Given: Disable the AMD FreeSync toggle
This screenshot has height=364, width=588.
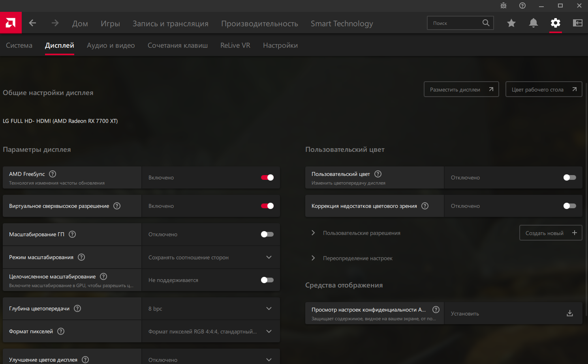Looking at the screenshot, I should pos(267,177).
